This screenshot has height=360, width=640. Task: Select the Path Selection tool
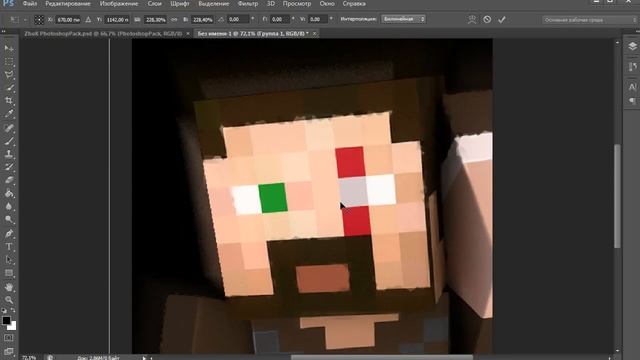pyautogui.click(x=9, y=260)
